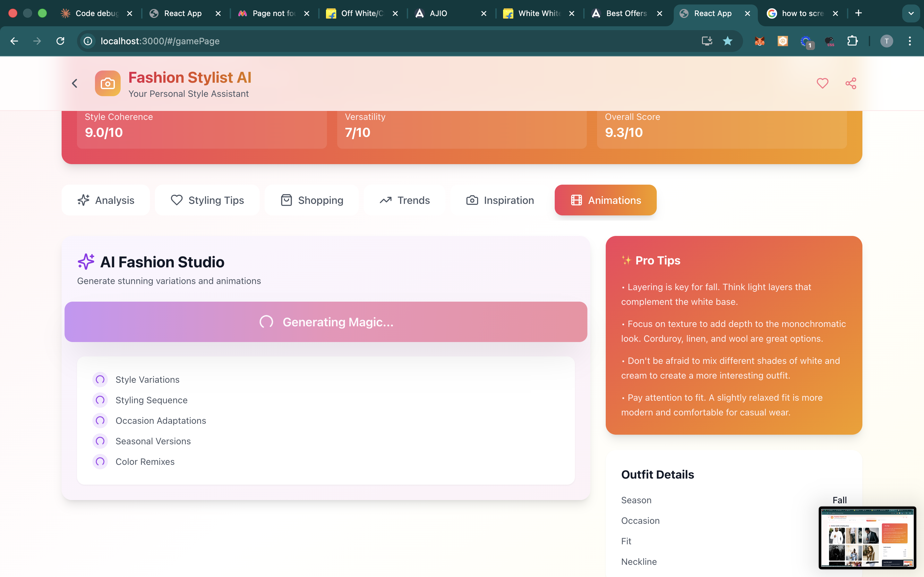Reload the page with refresh icon
The image size is (924, 577).
pos(60,41)
